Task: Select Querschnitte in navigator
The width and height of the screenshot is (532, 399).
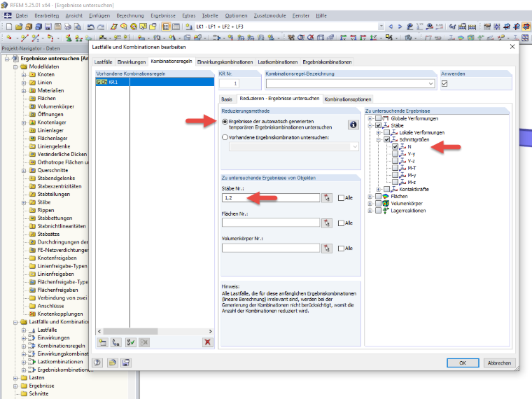Action: click(x=52, y=170)
